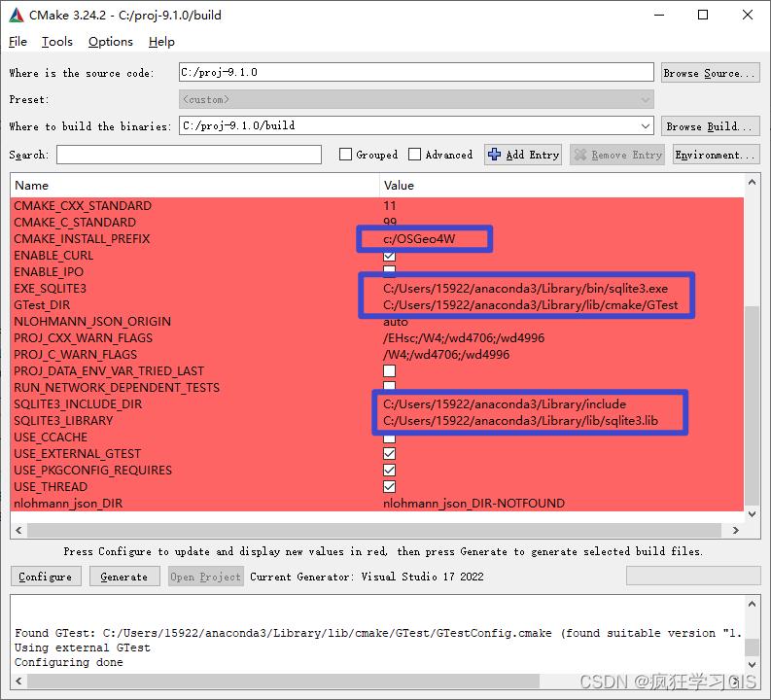Select the EXE_SQLITE3 path value
Viewport: 771px width, 700px height.
click(x=525, y=289)
